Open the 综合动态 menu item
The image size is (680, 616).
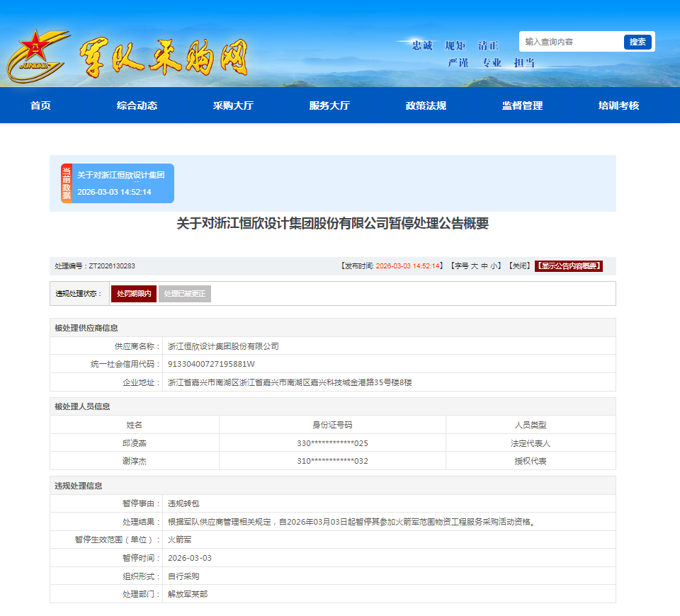click(137, 105)
